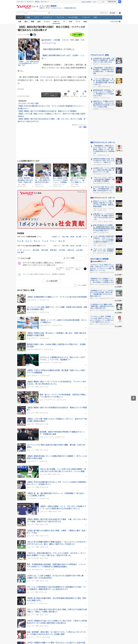Click the スポーツ報知 publisher logo
This screenshot has width=138, height=644.
coord(77,35)
